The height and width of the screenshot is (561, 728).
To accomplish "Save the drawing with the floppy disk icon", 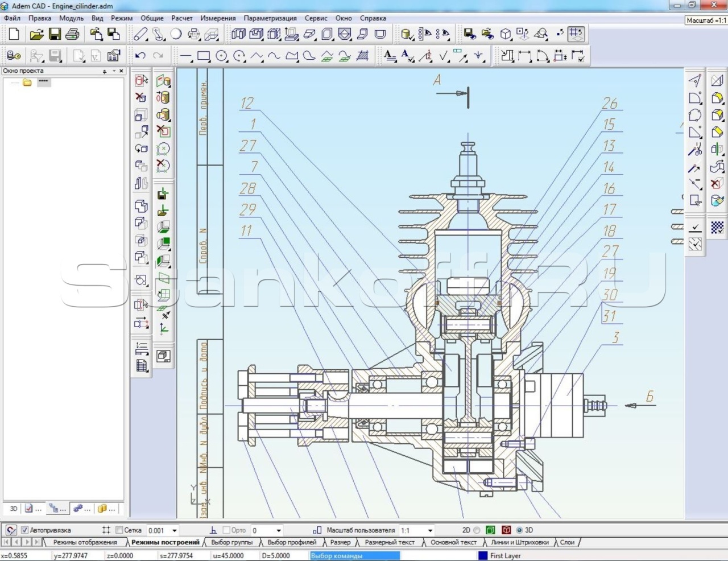I will click(55, 35).
